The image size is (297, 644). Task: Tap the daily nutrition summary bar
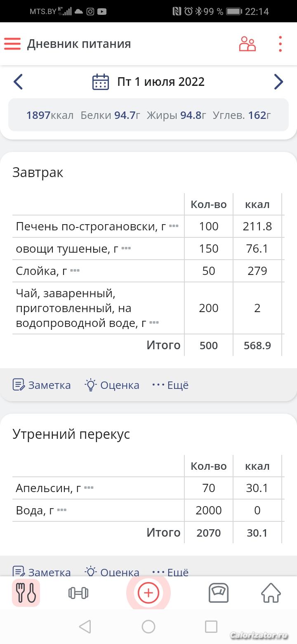point(148,115)
